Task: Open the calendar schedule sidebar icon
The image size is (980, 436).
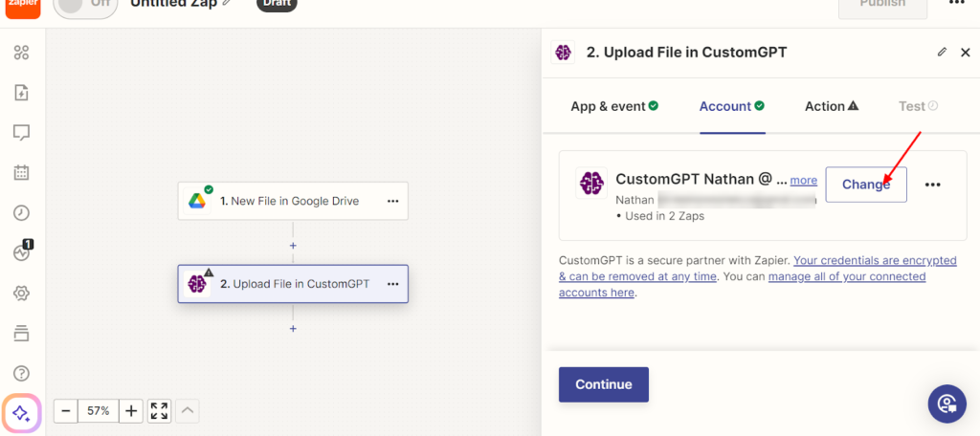Action: point(21,172)
